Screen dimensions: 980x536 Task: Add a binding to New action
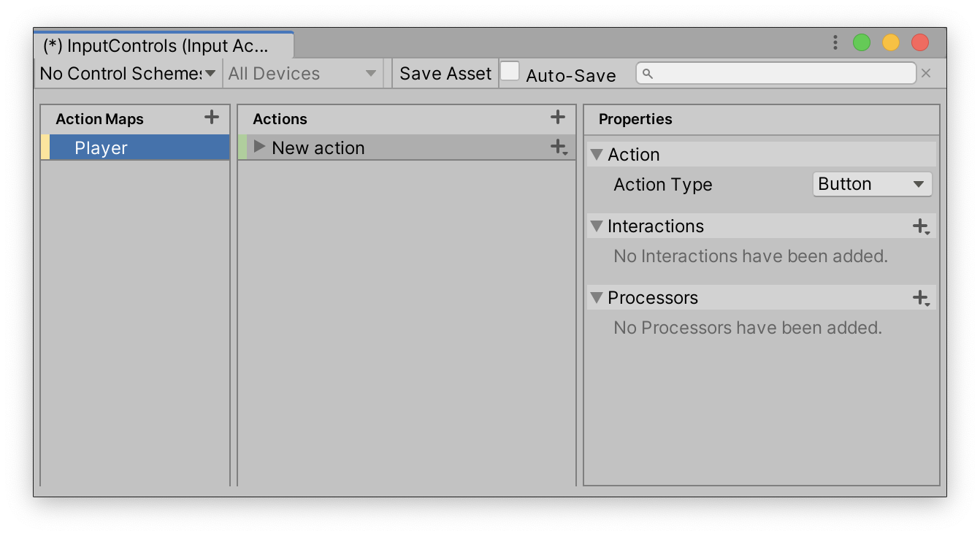point(559,148)
